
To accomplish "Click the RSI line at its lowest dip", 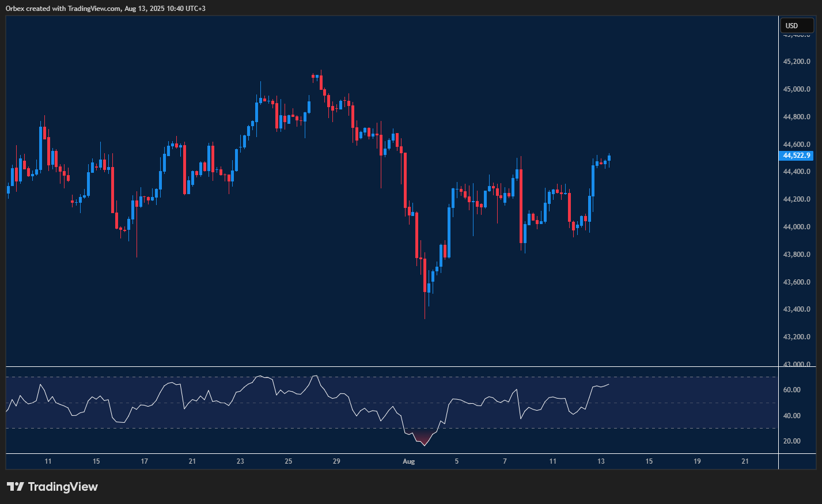I will (x=425, y=445).
